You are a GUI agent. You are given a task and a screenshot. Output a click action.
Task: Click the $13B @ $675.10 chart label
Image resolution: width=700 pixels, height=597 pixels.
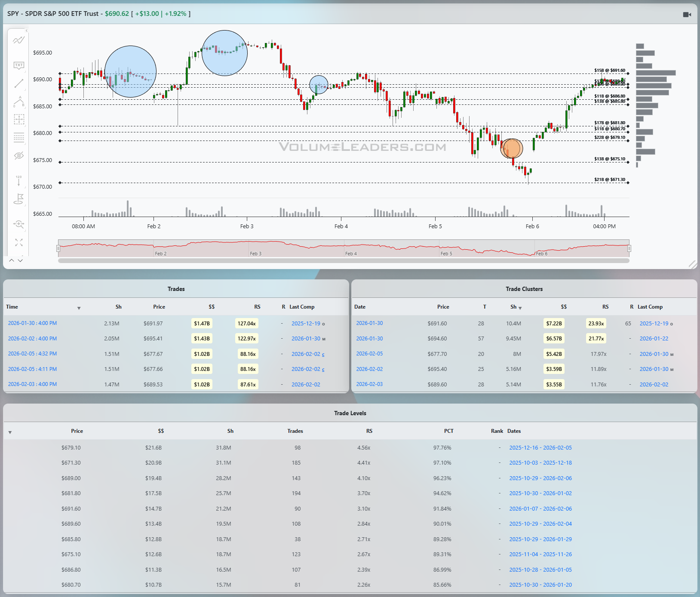[x=610, y=159]
